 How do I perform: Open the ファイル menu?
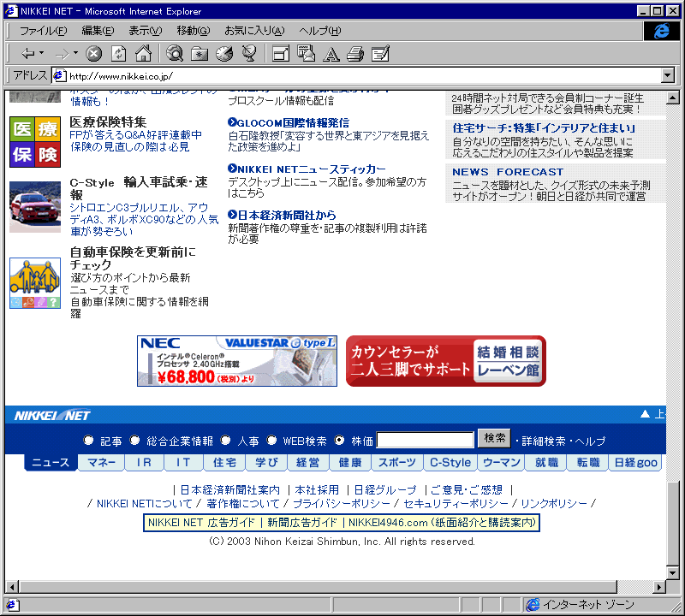44,31
